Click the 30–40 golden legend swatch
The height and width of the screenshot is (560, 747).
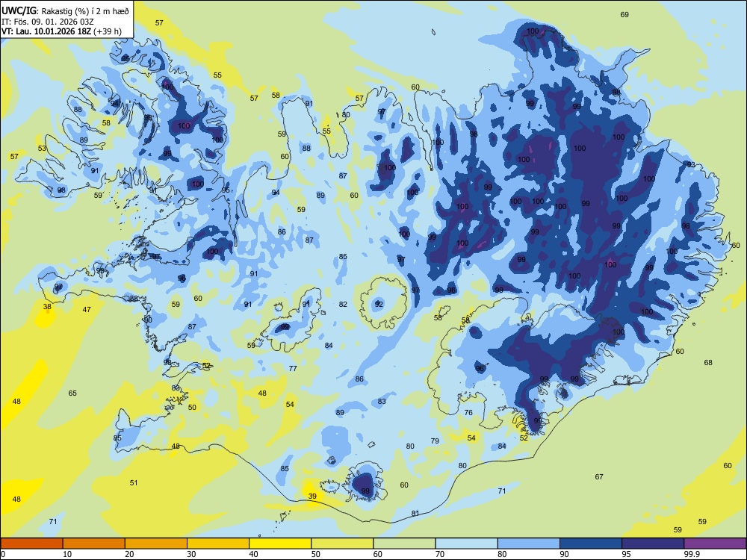(x=218, y=544)
